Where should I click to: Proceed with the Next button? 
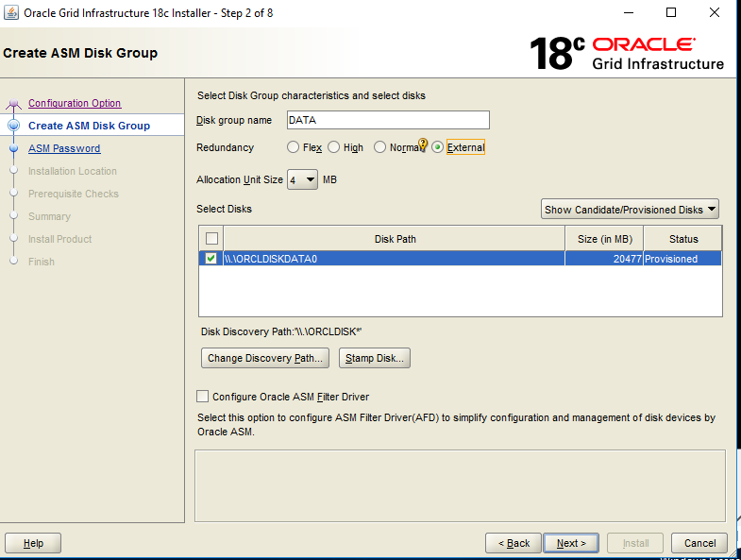[571, 543]
